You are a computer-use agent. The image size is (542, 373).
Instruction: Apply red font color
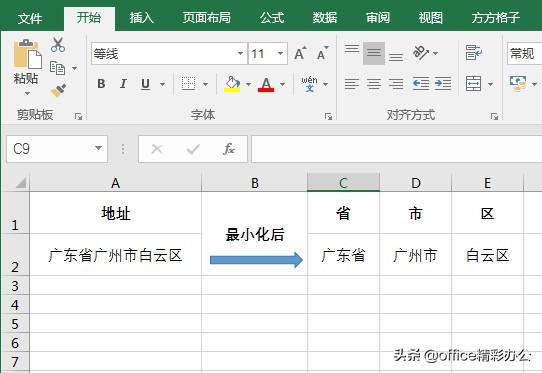[266, 84]
